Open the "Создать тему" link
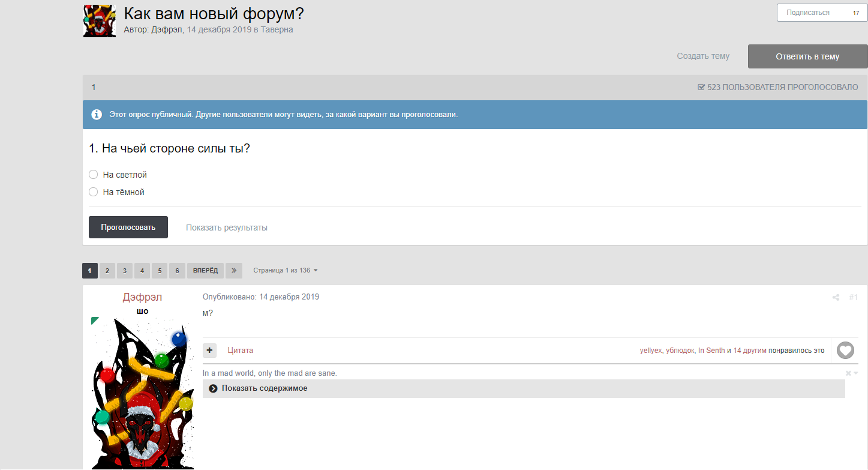This screenshot has width=868, height=470. point(703,56)
